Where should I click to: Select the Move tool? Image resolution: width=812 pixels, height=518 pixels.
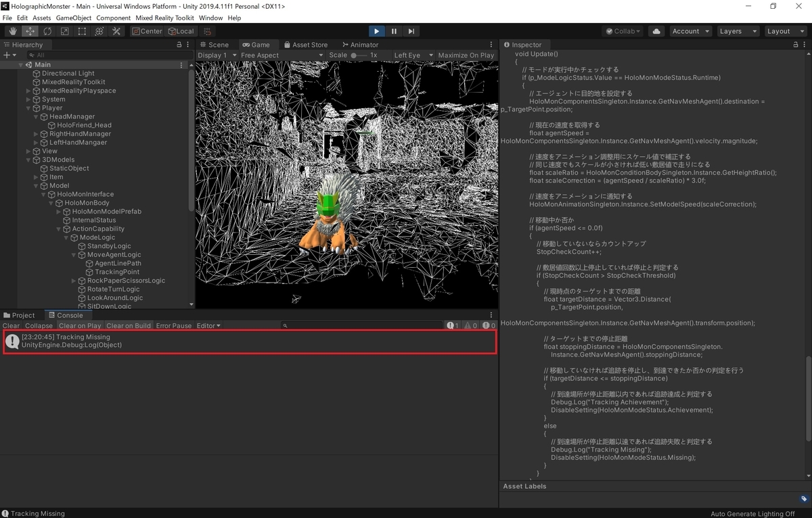pos(30,31)
